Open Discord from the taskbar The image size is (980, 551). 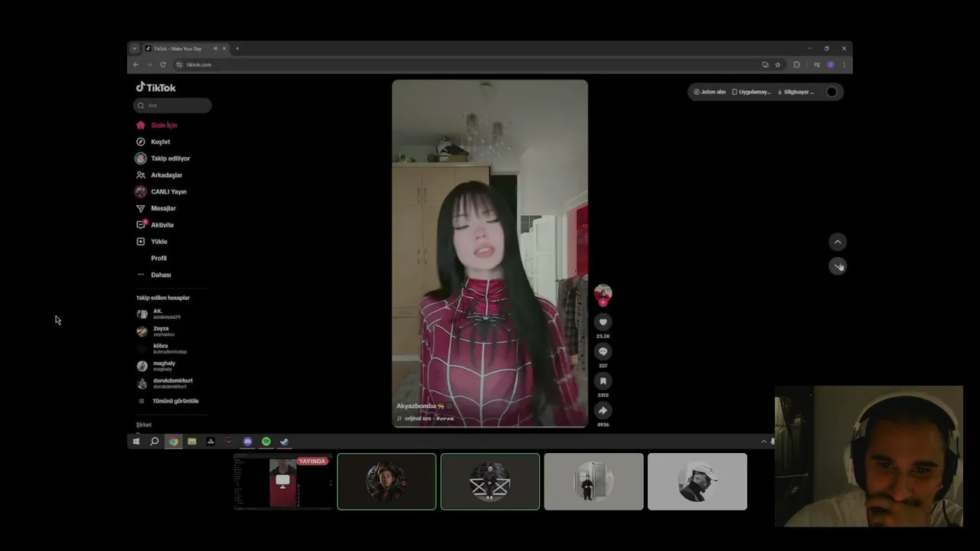247,442
